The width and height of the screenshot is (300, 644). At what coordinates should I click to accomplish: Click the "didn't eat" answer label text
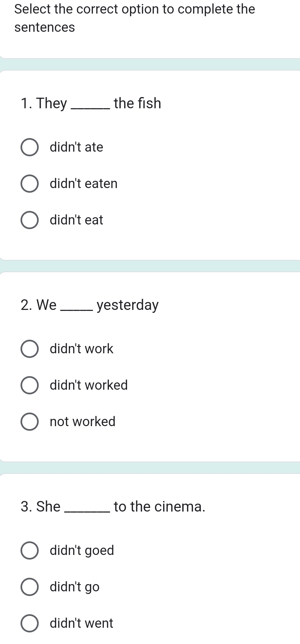76,220
